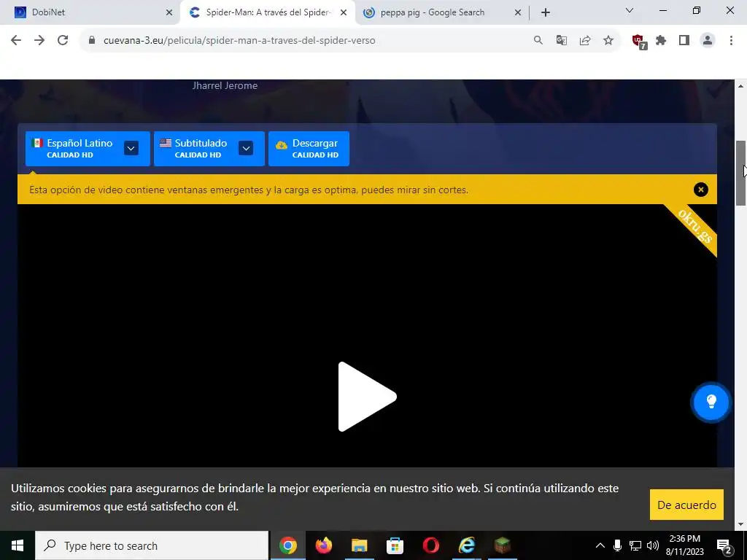Click the microphone tray icon
The width and height of the screenshot is (747, 560).
click(x=617, y=545)
